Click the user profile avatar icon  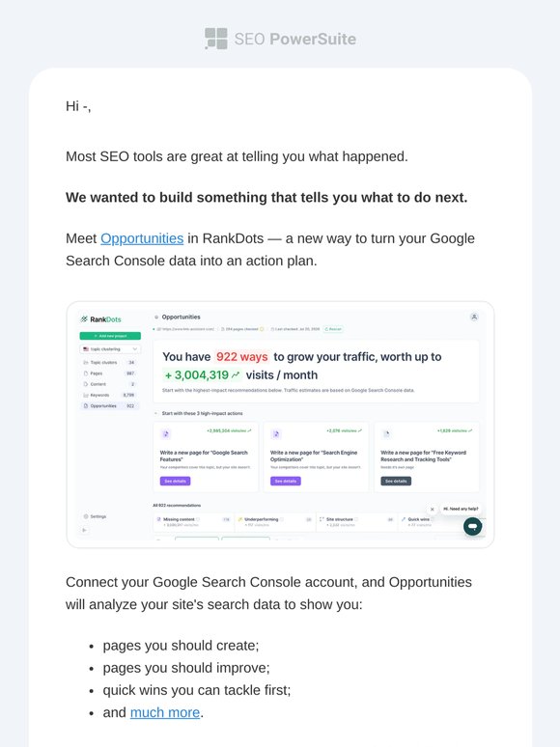[474, 317]
